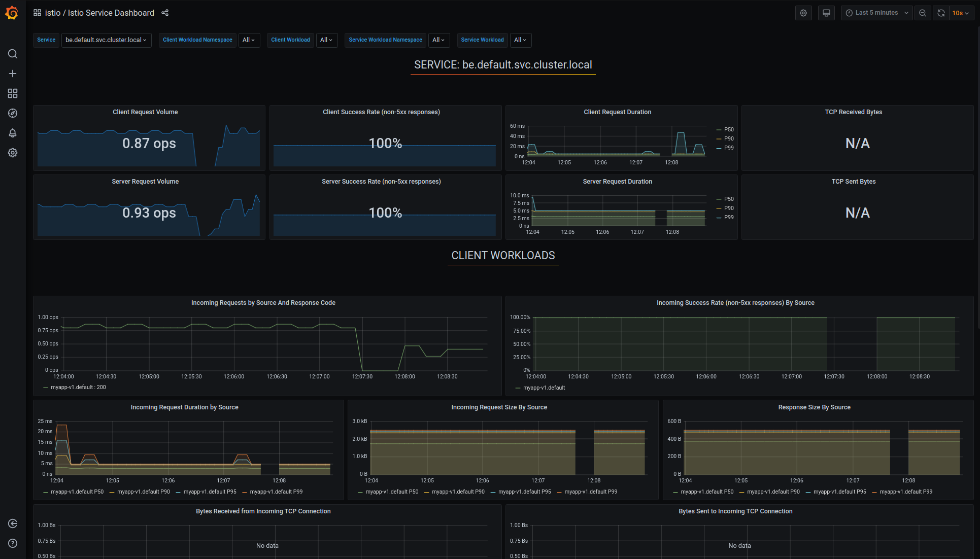Click P99 color line in Response Size legend
The image size is (980, 559).
874,492
